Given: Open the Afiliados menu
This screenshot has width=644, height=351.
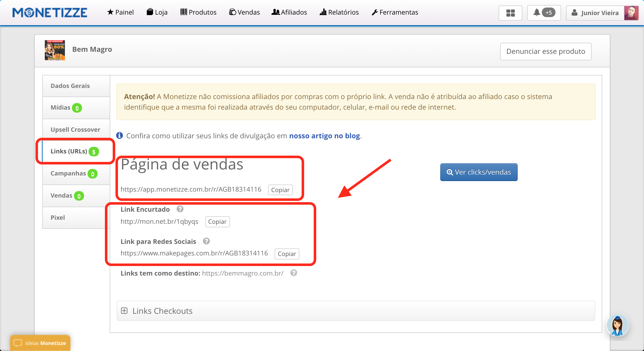Looking at the screenshot, I should pos(289,12).
